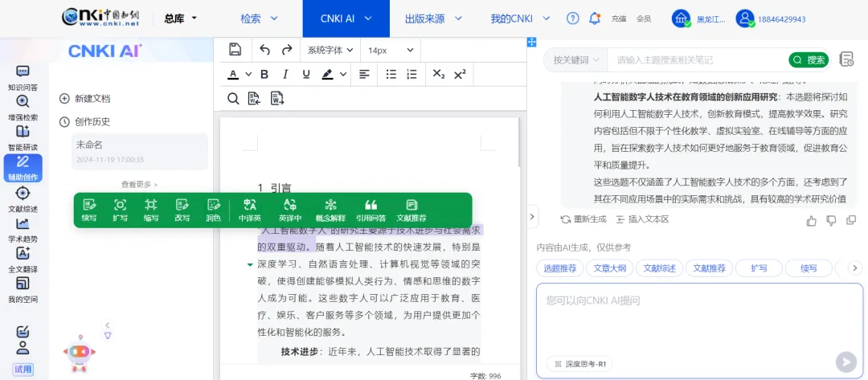Toggle 深度思考-R1 mode
Image resolution: width=868 pixels, height=380 pixels.
pos(579,364)
